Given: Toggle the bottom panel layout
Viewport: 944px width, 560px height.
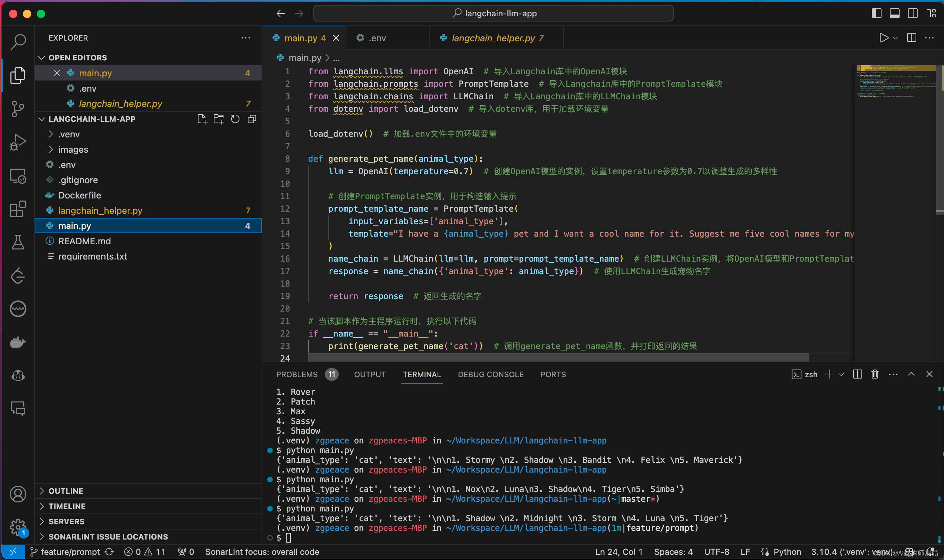Looking at the screenshot, I should (895, 13).
